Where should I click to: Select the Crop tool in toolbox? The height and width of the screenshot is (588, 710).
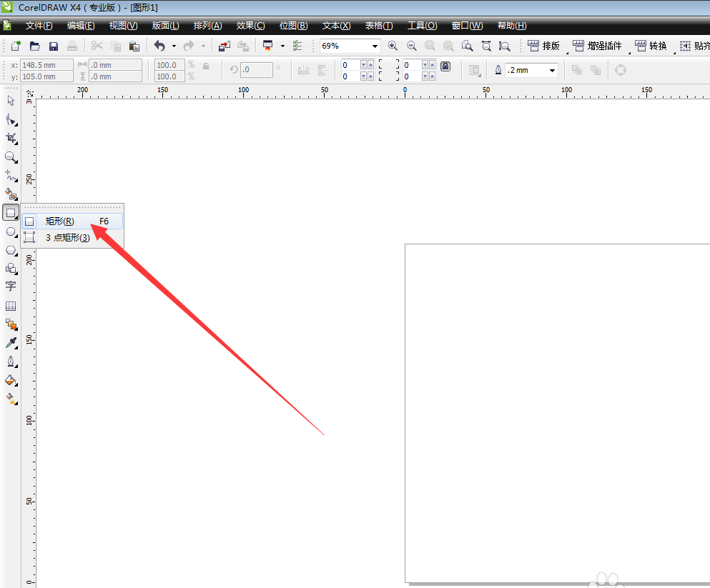pyautogui.click(x=11, y=138)
